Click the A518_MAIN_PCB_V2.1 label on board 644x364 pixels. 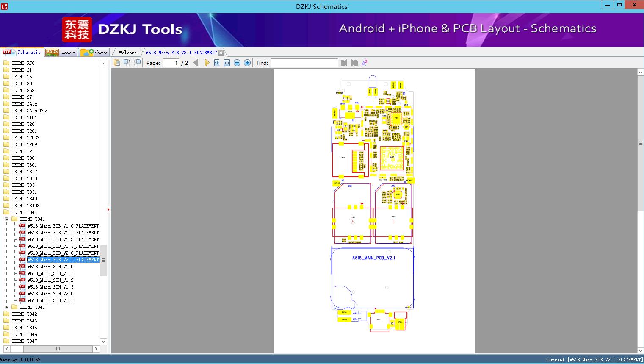pos(373,258)
